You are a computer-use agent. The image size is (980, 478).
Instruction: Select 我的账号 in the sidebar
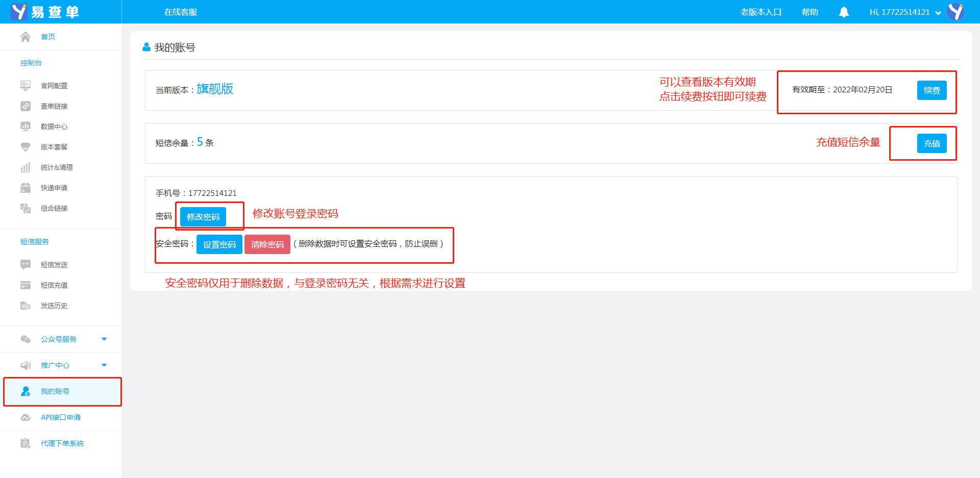tap(55, 391)
